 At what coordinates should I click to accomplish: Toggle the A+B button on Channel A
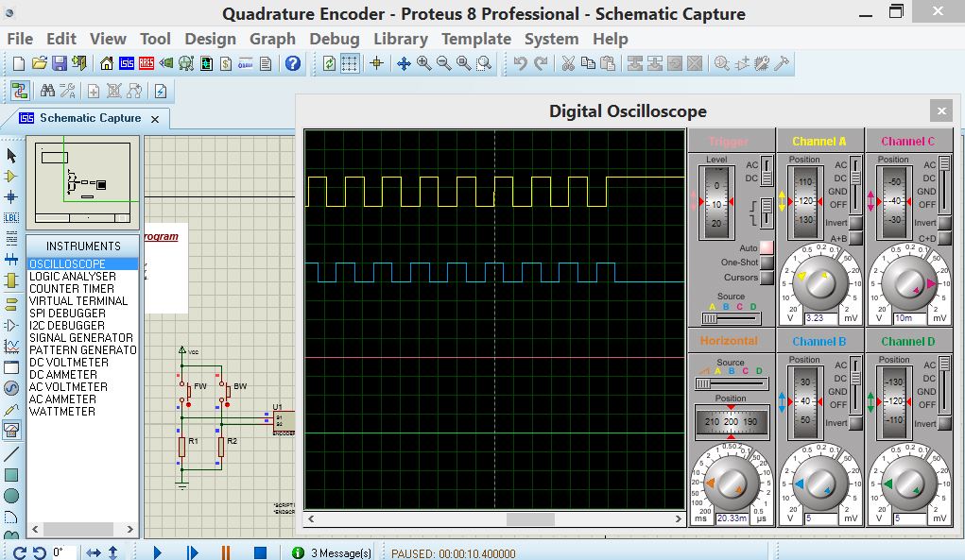pyautogui.click(x=856, y=238)
